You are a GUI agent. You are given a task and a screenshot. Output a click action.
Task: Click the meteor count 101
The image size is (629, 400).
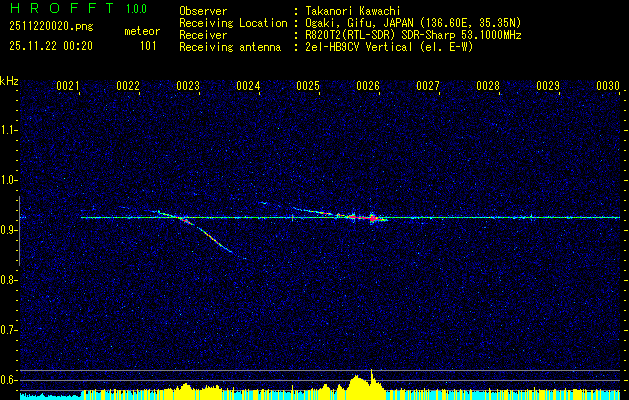148,46
